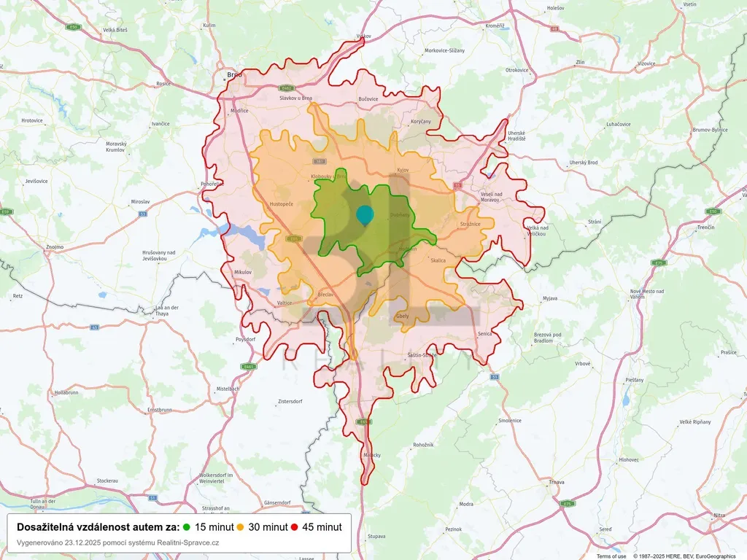The width and height of the screenshot is (747, 560).
Task: Click the green 15 minut legend dot
Action: pyautogui.click(x=187, y=527)
